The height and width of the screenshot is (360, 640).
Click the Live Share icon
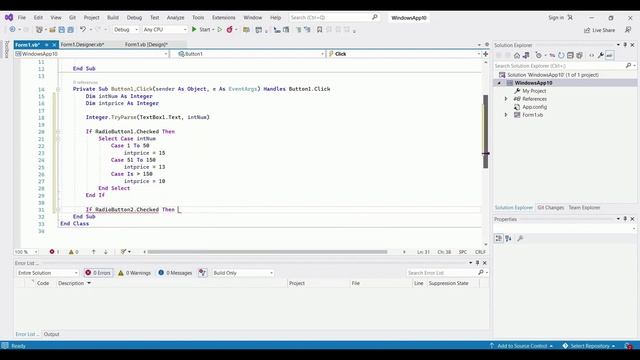(587, 30)
